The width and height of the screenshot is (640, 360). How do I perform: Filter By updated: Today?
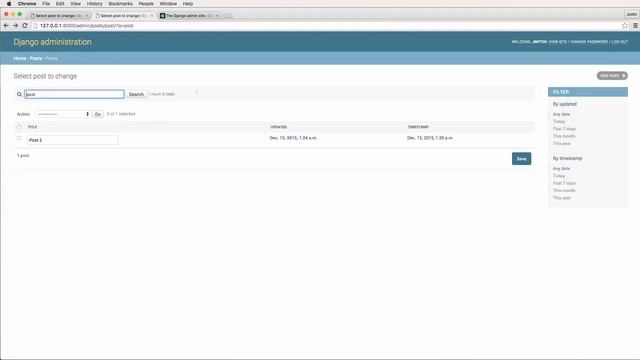click(559, 122)
